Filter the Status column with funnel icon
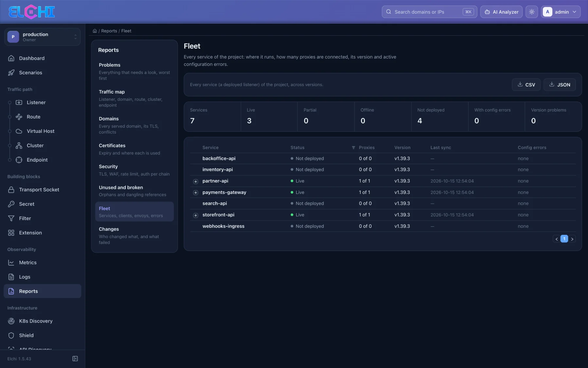The width and height of the screenshot is (588, 368). [x=353, y=148]
